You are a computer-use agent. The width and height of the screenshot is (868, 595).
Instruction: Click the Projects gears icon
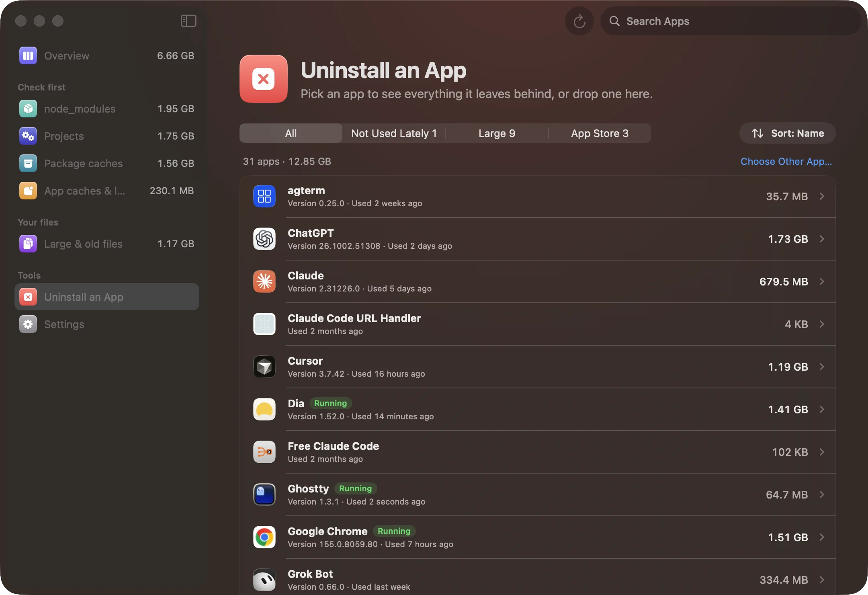point(28,136)
